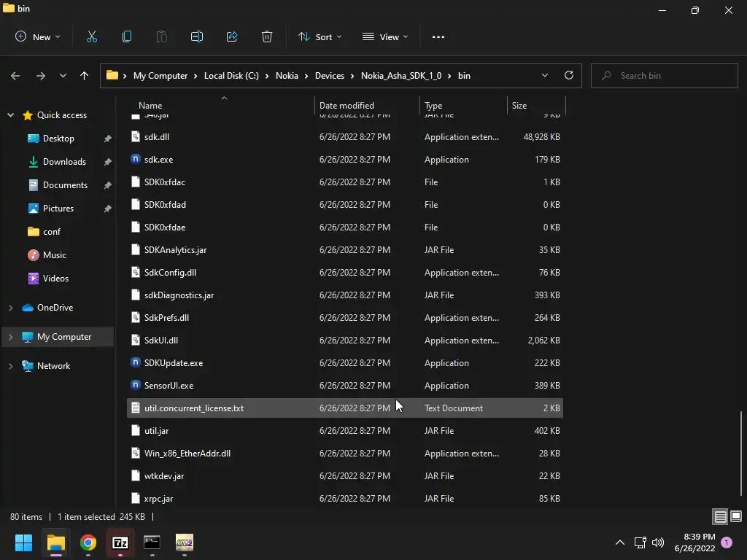Viewport: 747px width, 560px height.
Task: Select the SDK0xfdac file
Action: [345, 182]
